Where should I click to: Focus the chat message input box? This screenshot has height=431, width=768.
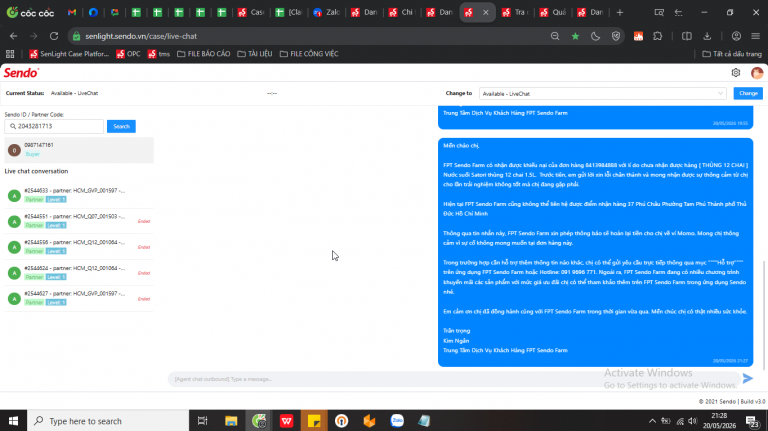click(x=454, y=379)
